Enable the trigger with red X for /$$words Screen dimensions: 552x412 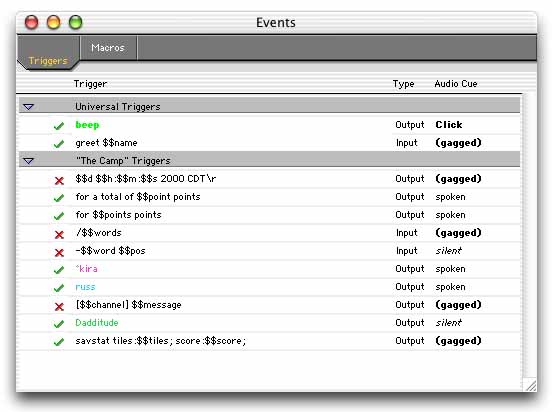pos(59,234)
